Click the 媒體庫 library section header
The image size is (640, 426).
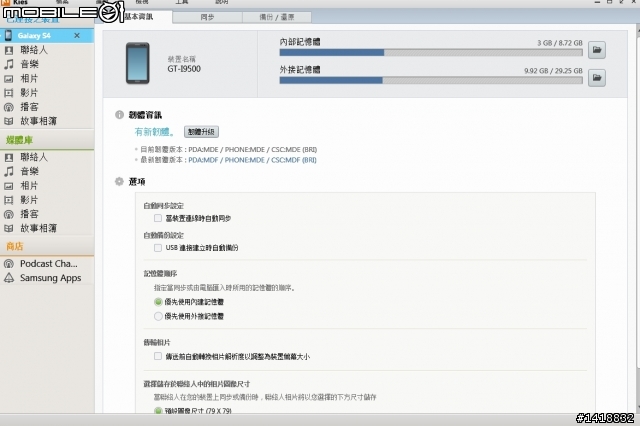[19, 140]
